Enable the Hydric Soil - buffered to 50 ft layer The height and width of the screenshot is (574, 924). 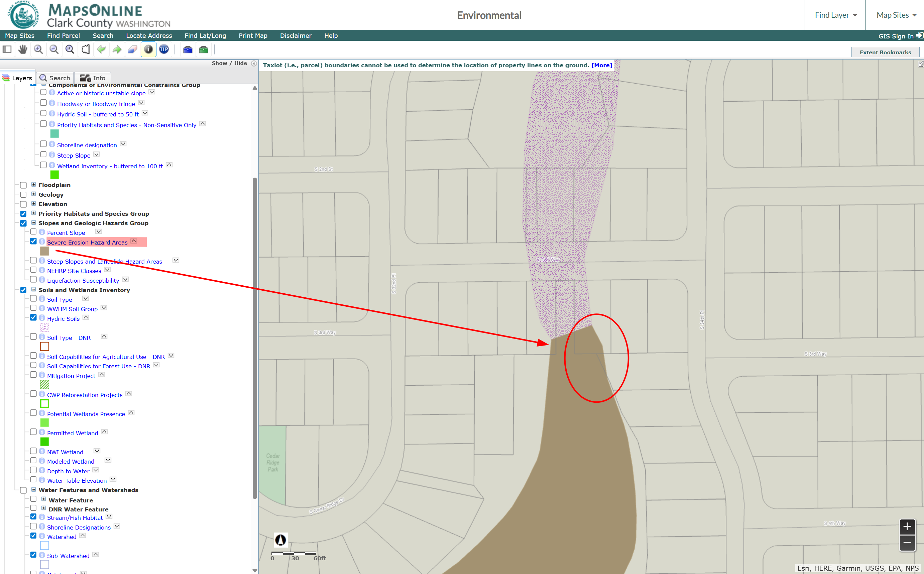coord(43,113)
